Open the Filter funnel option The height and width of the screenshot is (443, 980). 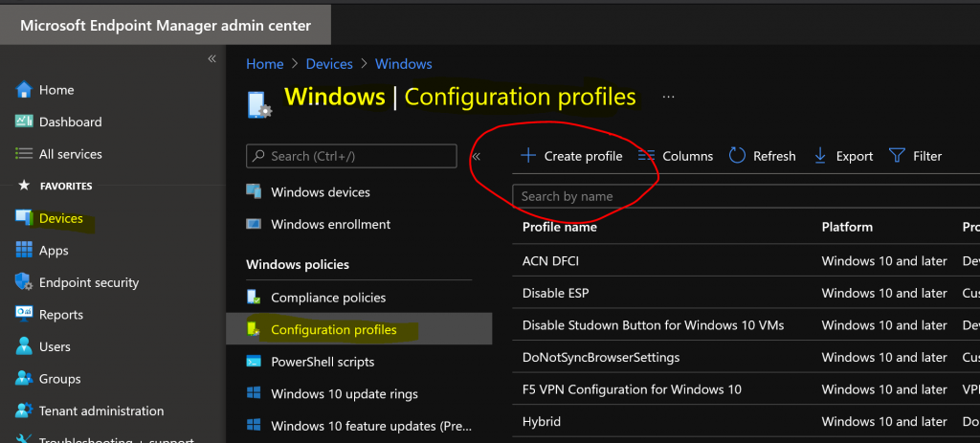click(x=897, y=156)
